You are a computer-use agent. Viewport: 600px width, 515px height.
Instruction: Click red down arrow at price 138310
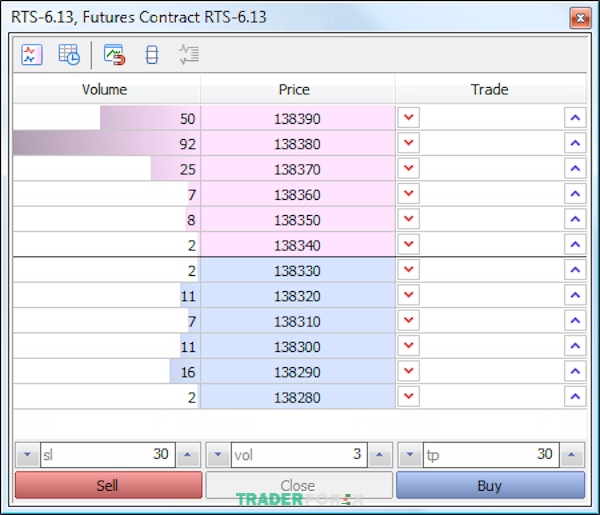409,320
